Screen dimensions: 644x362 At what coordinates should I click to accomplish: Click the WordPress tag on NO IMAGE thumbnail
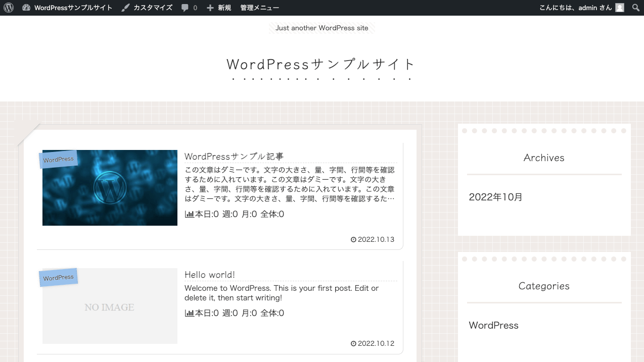(x=58, y=277)
